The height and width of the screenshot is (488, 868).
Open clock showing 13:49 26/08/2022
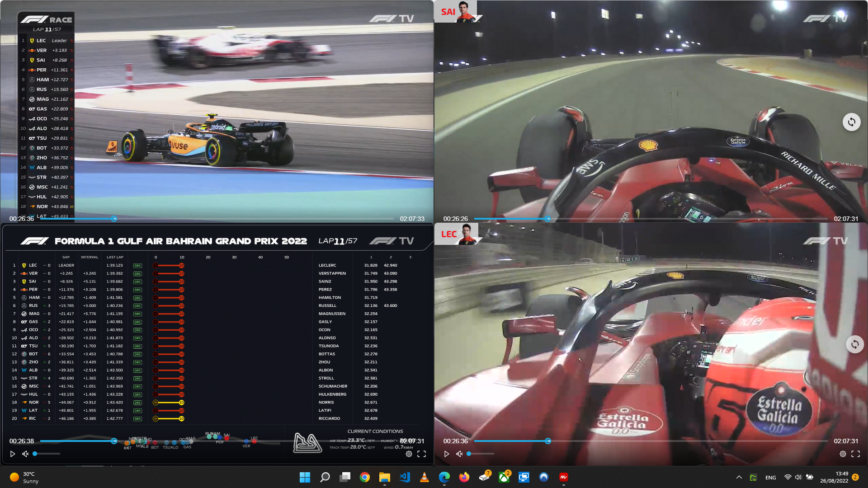coord(835,477)
